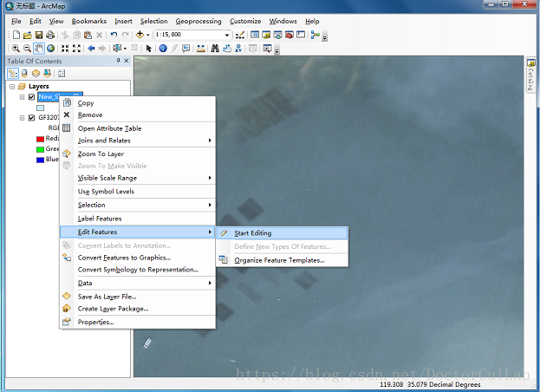Go back to previous extent arrow

(91, 49)
